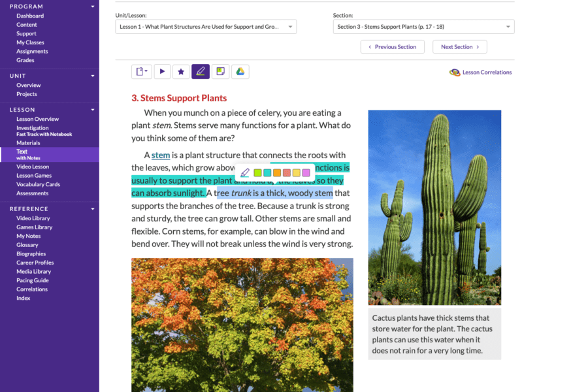This screenshot has width=588, height=392.
Task: Pick the green highlight color
Action: (x=257, y=172)
